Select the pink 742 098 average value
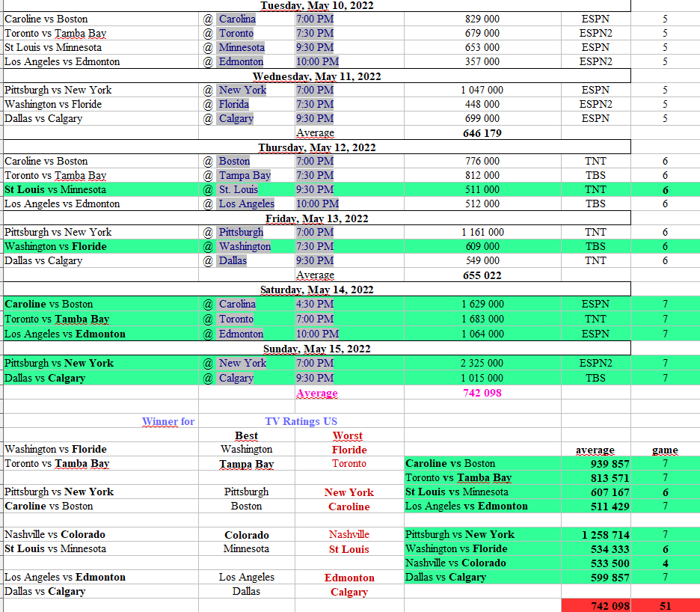The image size is (700, 612). point(482,393)
